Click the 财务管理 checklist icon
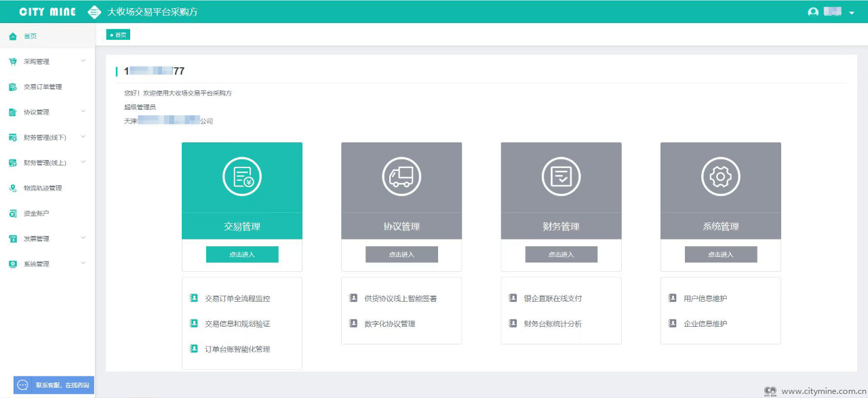The height and width of the screenshot is (398, 868). [x=561, y=177]
